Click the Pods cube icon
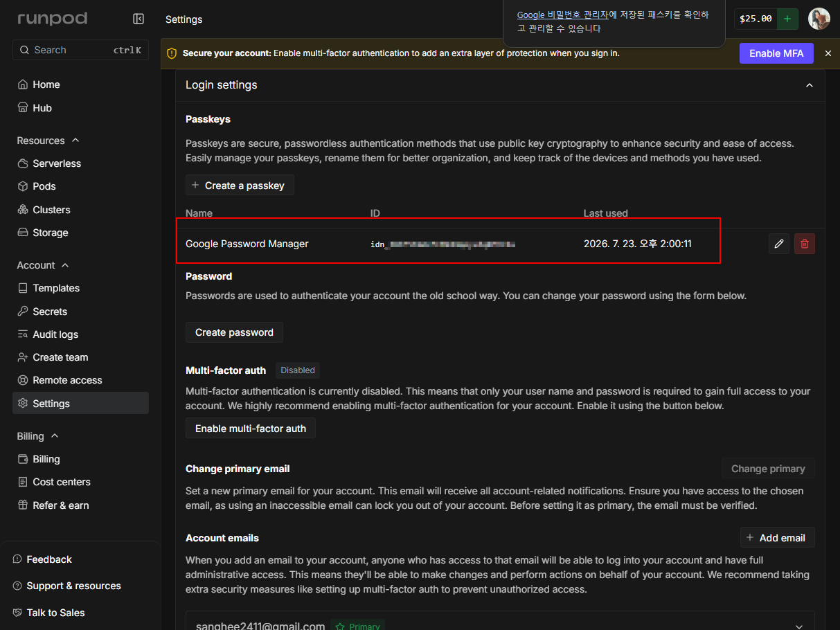The width and height of the screenshot is (840, 630). pyautogui.click(x=22, y=186)
